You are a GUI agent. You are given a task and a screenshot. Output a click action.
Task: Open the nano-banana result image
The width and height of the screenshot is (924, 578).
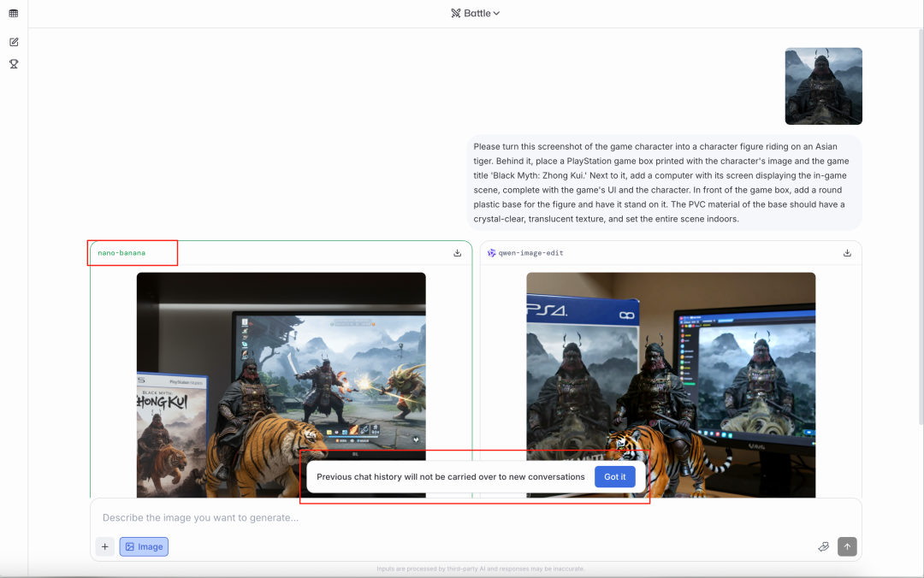(281, 385)
